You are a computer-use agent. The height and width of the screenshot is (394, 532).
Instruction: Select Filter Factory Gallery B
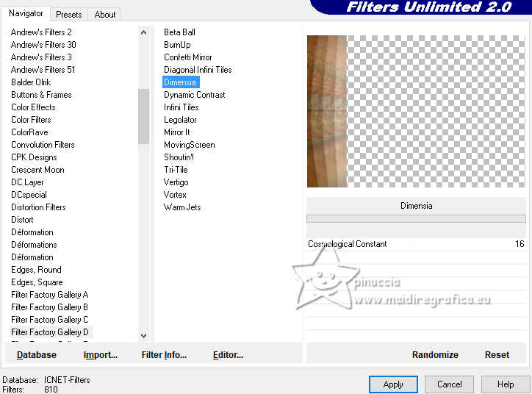[x=49, y=307]
